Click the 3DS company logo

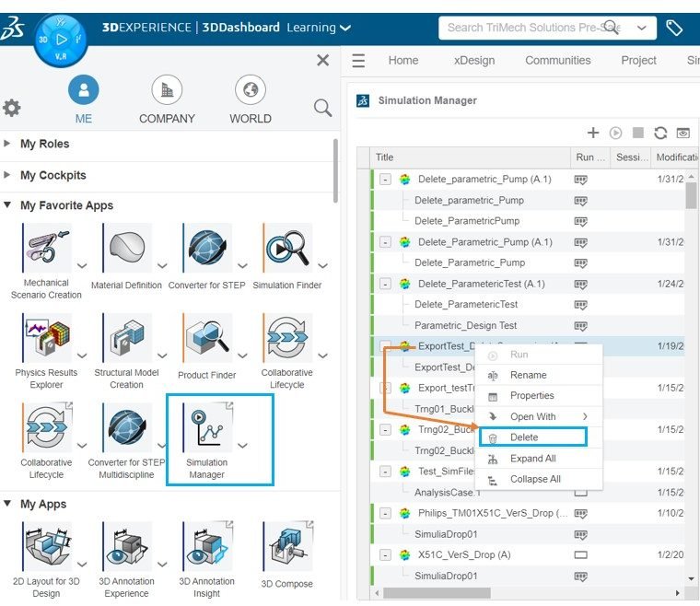click(13, 29)
